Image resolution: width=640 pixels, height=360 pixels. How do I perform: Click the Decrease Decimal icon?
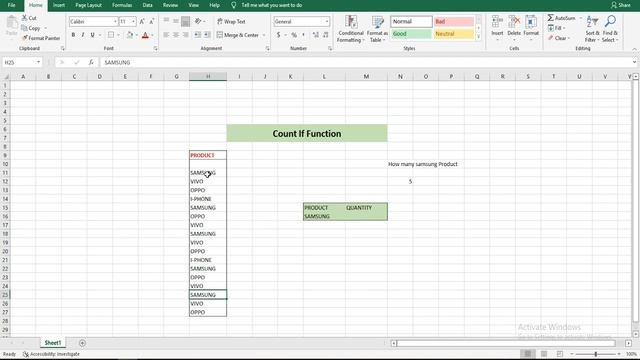[325, 35]
